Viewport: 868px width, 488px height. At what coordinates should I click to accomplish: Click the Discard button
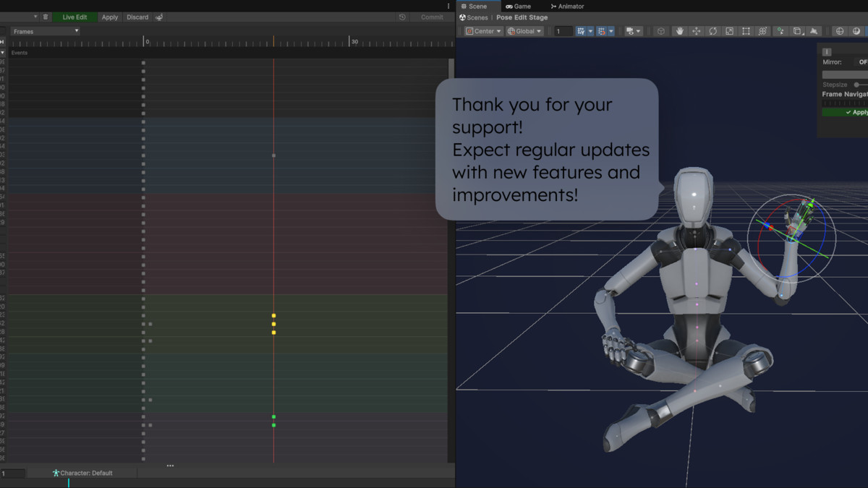tap(137, 17)
